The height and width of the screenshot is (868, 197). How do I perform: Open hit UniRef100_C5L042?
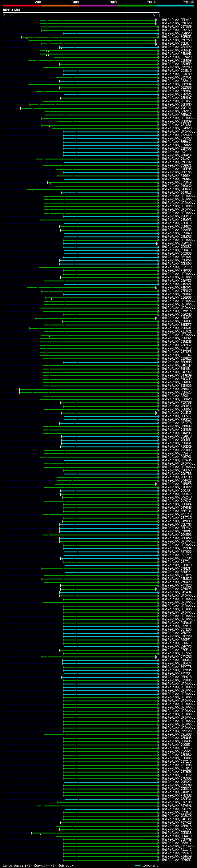(x=177, y=20)
